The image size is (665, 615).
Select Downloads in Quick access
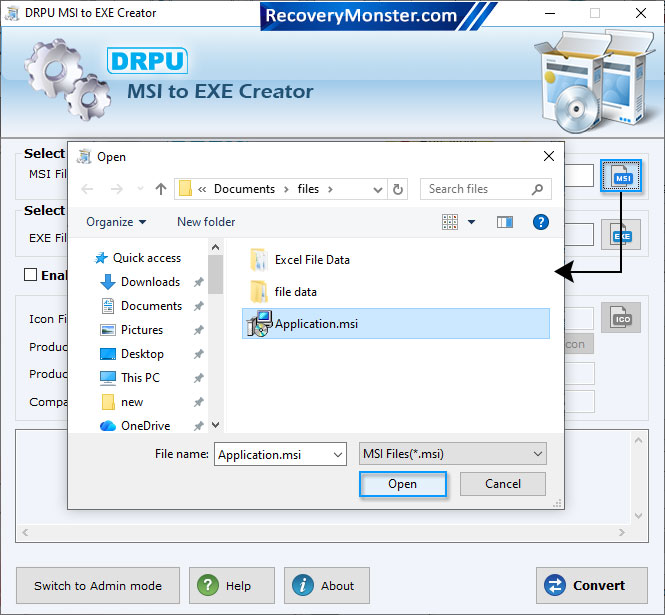150,282
